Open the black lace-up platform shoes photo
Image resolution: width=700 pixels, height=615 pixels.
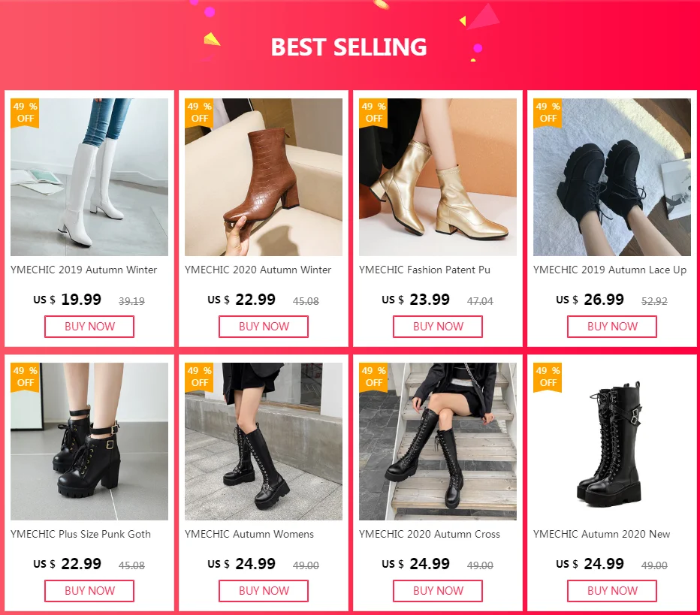coord(612,177)
